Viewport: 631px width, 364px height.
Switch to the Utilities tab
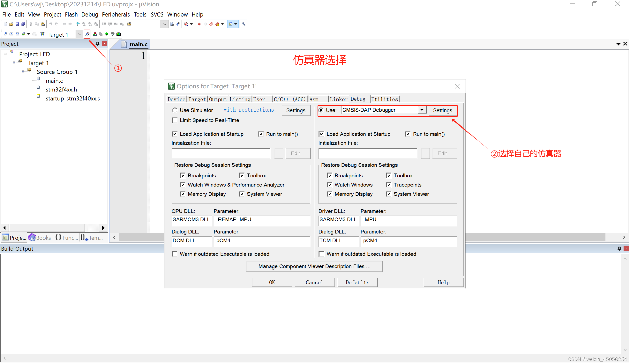pos(385,100)
